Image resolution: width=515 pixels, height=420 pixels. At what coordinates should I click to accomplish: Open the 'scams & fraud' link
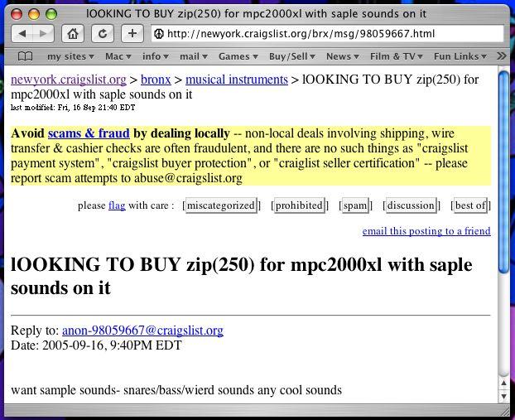click(x=89, y=133)
